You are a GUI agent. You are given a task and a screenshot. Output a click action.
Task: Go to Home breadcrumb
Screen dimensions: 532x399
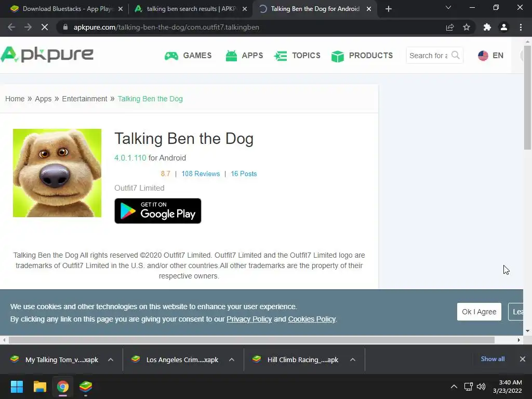click(x=15, y=99)
